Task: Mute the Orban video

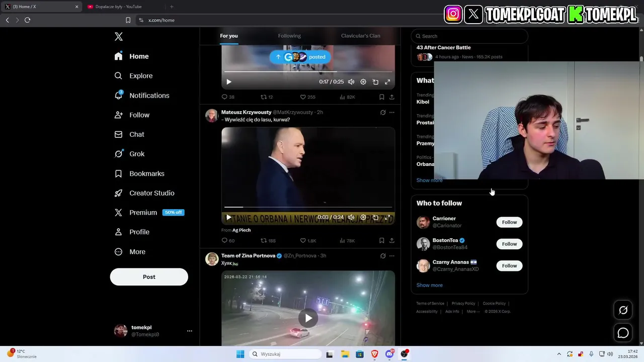Action: click(x=351, y=218)
